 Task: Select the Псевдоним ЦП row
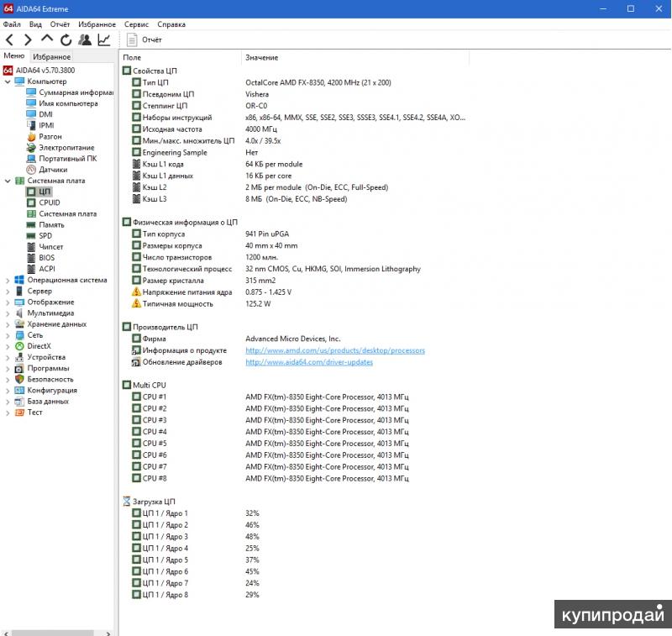click(x=200, y=94)
